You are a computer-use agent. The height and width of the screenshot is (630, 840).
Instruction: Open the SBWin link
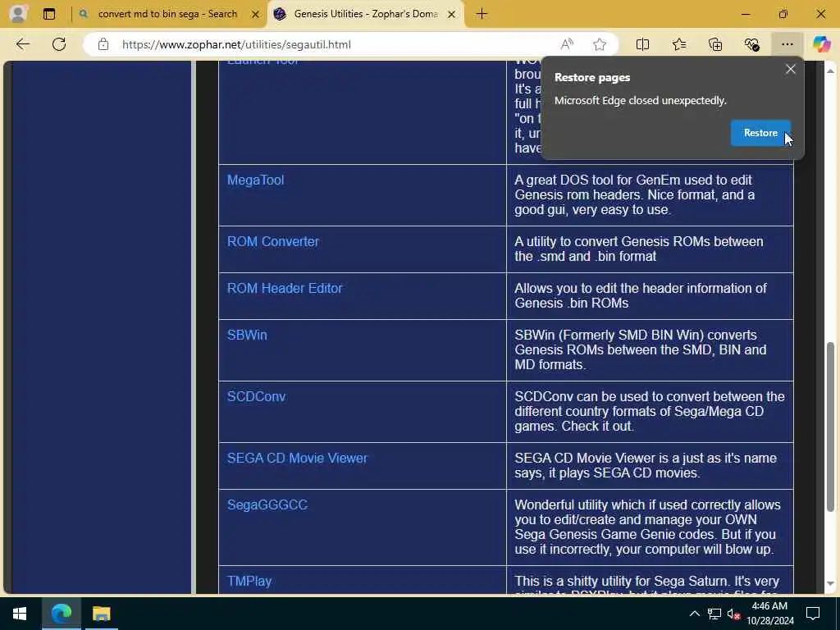[247, 335]
